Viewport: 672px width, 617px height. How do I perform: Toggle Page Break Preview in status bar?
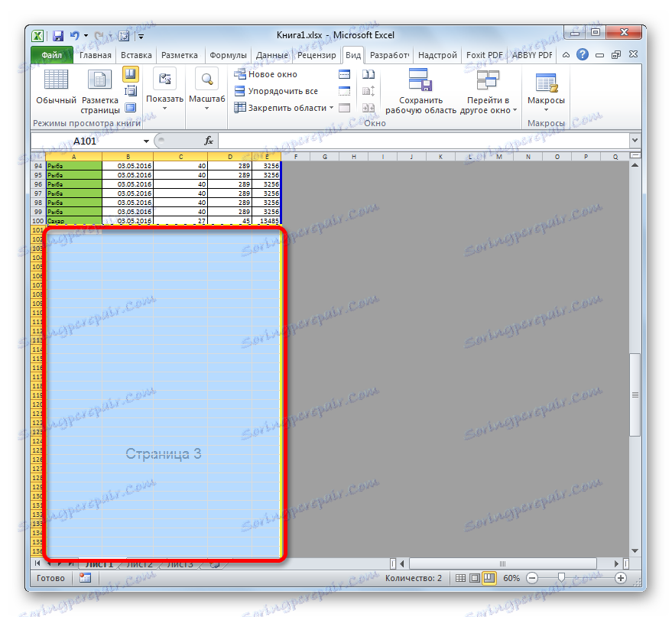(489, 578)
